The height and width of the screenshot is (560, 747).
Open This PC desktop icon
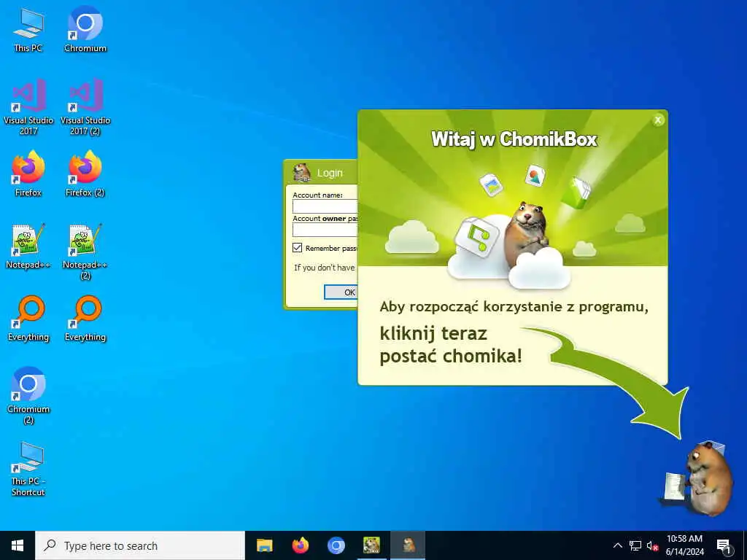[28, 29]
